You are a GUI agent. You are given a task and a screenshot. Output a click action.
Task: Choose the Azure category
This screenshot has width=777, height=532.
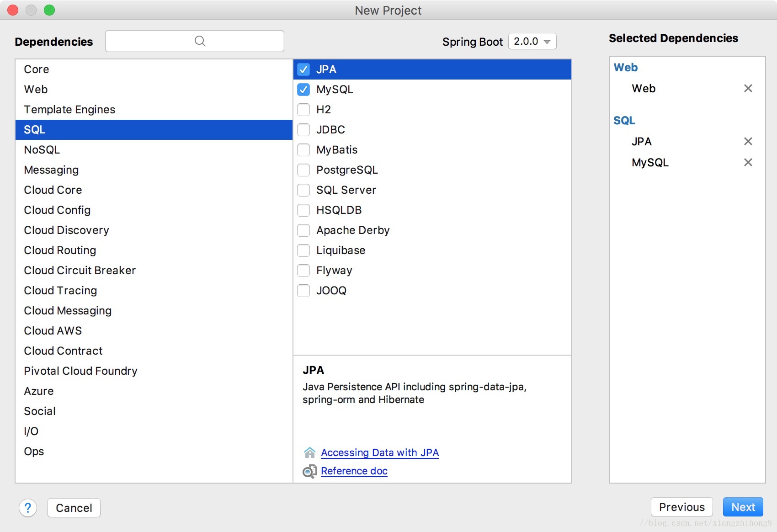click(154, 391)
